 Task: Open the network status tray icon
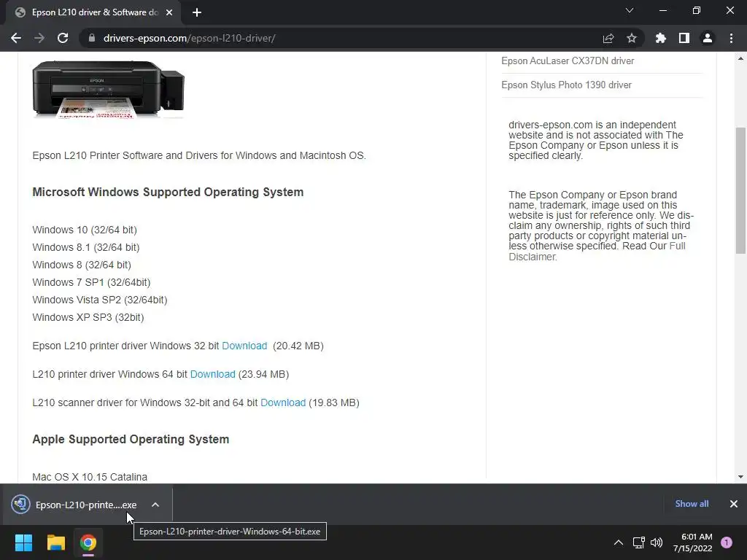click(639, 542)
